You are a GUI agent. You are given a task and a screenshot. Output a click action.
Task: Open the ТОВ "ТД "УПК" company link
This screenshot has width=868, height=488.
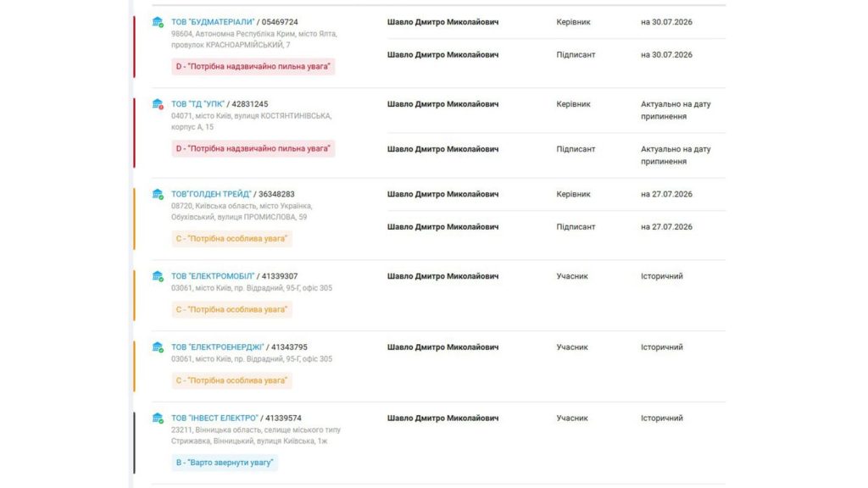[x=198, y=104]
